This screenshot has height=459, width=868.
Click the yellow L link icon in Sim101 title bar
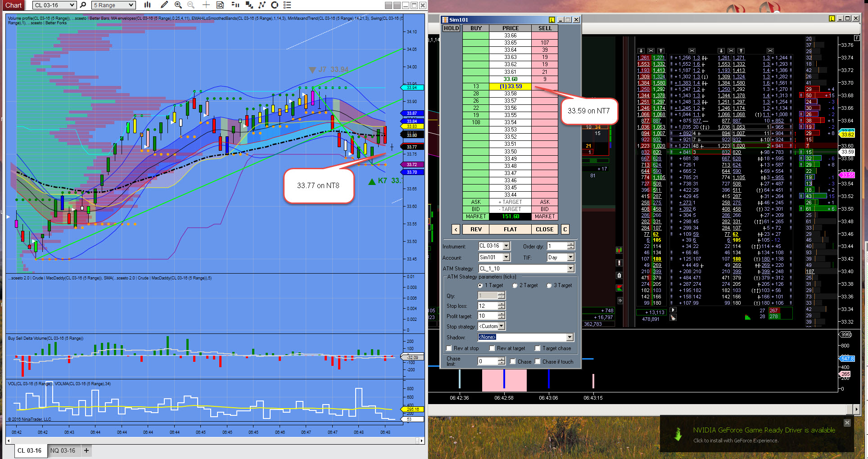(552, 20)
